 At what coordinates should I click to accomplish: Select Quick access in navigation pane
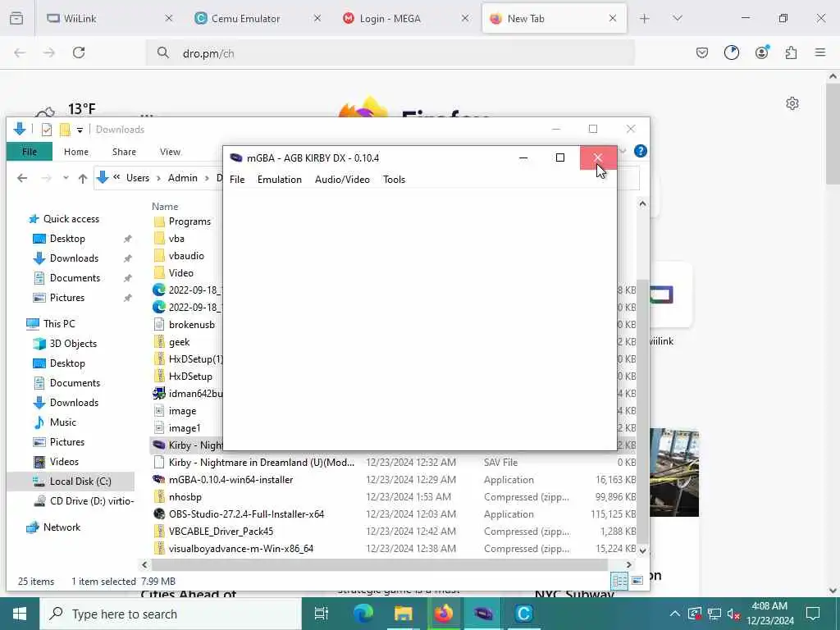(71, 218)
